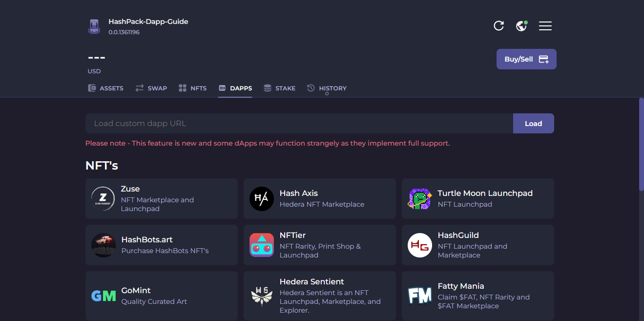This screenshot has height=321, width=644.
Task: View the History tab
Action: 327,88
